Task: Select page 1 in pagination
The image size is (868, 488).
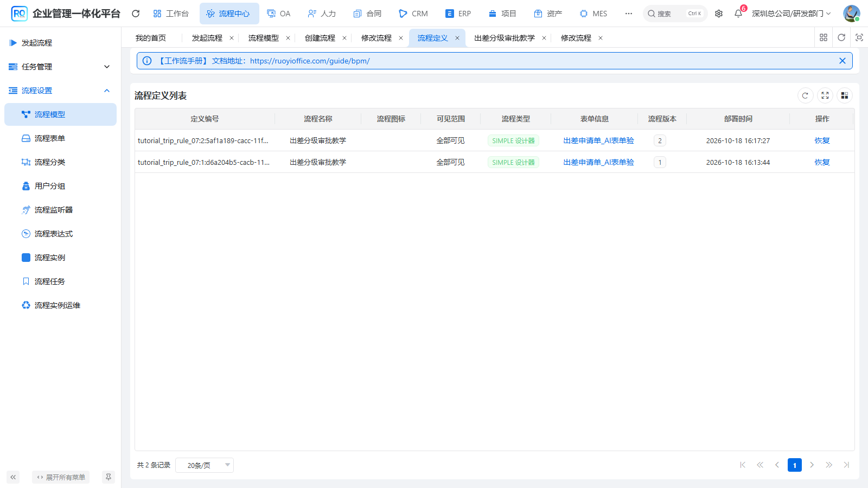Action: point(794,465)
